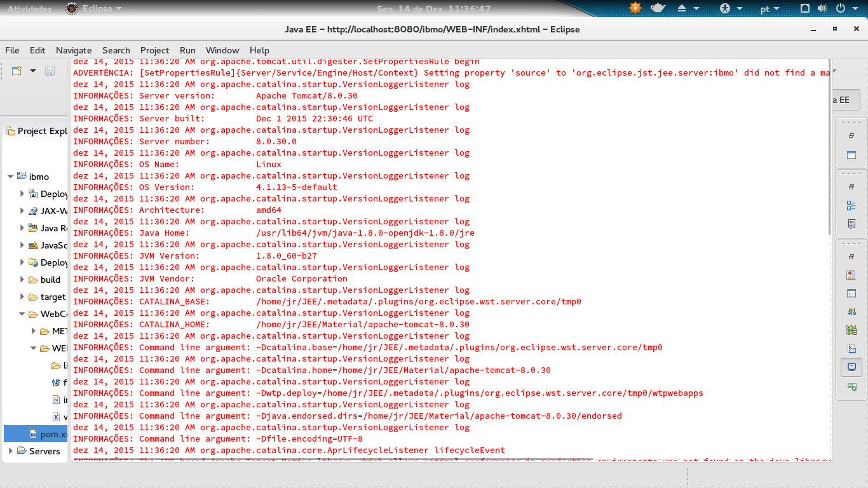This screenshot has width=868, height=488.
Task: Select the JavaScript Resources icon
Action: tap(33, 245)
